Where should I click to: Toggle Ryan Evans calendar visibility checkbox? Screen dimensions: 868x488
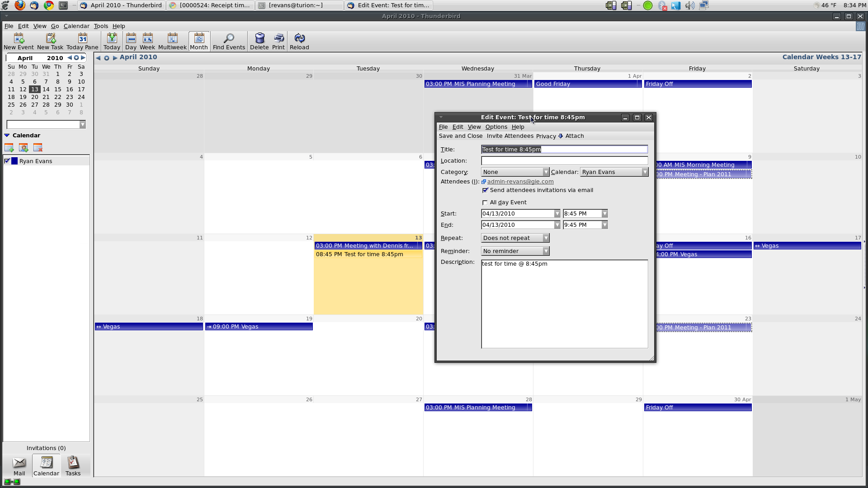(7, 161)
